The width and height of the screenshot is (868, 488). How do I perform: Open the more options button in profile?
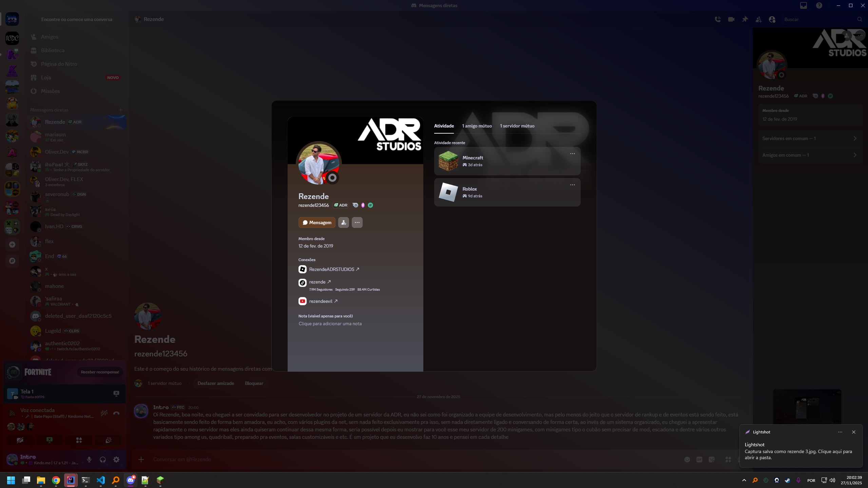(357, 222)
